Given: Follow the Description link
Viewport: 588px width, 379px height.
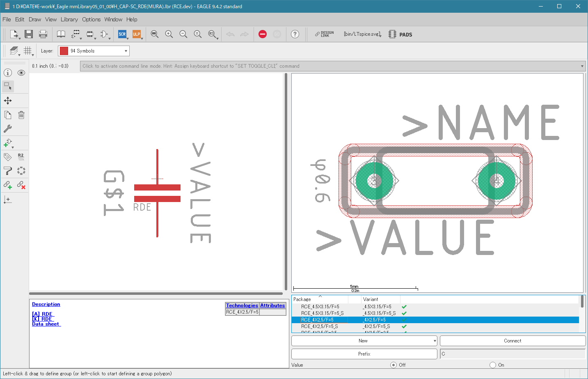Looking at the screenshot, I should (x=46, y=304).
